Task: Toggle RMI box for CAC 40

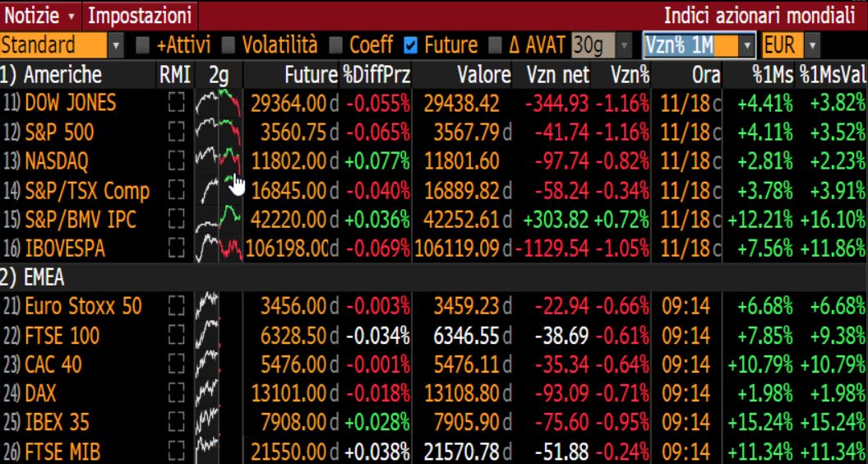Action: (176, 364)
